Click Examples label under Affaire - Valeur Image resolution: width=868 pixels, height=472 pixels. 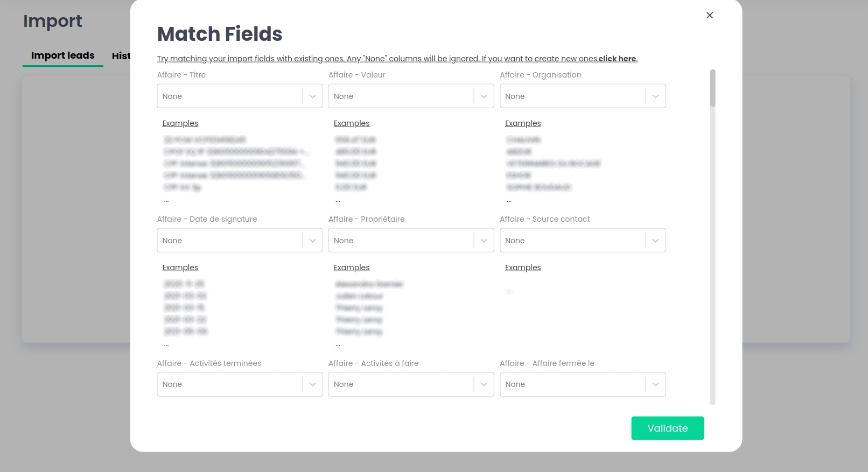click(352, 123)
